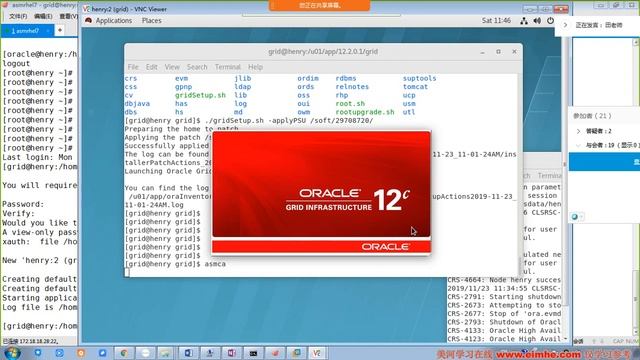Click 'tomcat' in the directory listing
The width and height of the screenshot is (640, 360).
[415, 87]
